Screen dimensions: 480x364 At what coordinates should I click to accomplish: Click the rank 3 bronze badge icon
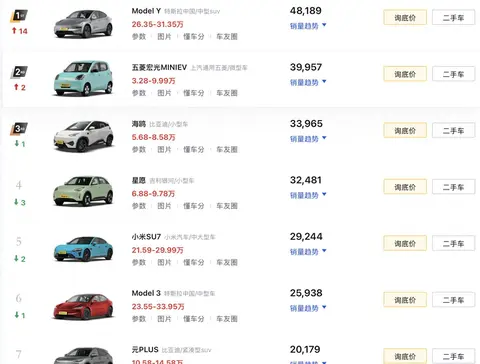pyautogui.click(x=19, y=129)
